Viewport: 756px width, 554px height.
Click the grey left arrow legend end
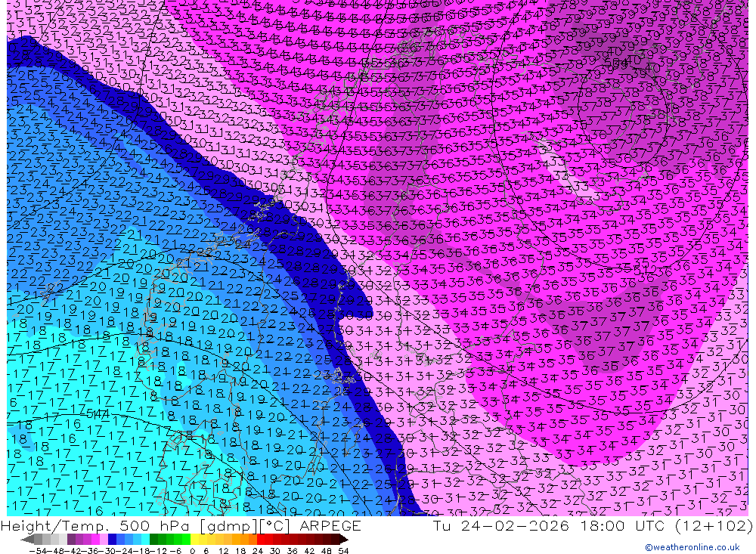[27, 540]
